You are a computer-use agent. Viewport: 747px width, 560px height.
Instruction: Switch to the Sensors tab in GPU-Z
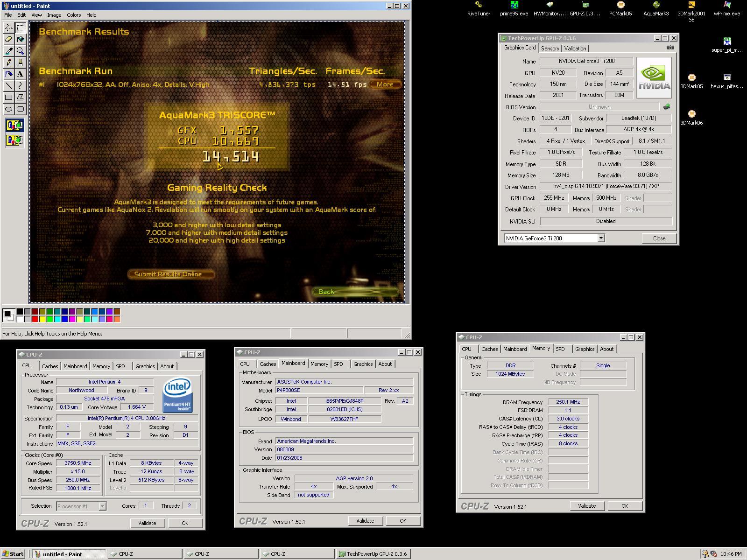click(x=550, y=49)
